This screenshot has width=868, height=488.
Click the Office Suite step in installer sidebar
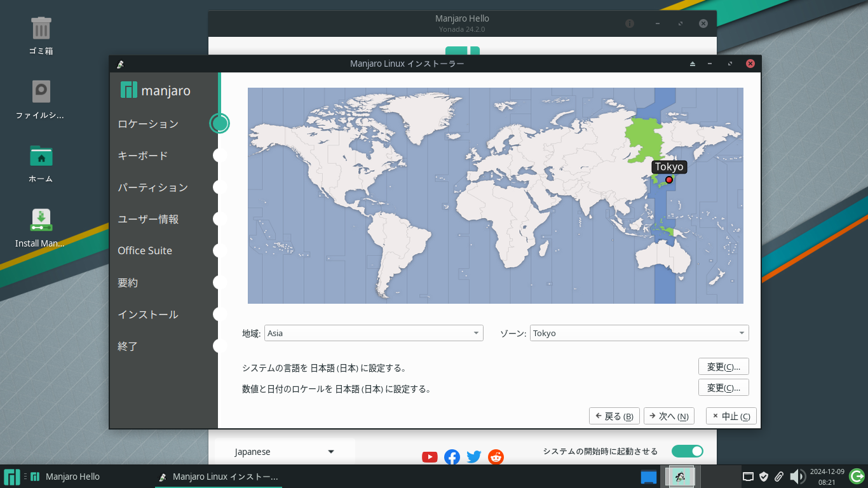pyautogui.click(x=145, y=250)
